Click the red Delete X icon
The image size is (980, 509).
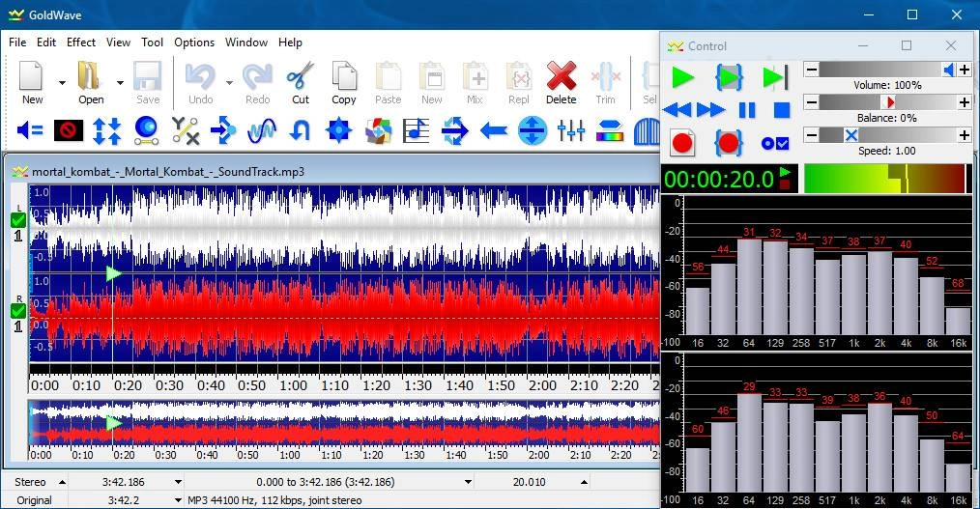coord(562,76)
